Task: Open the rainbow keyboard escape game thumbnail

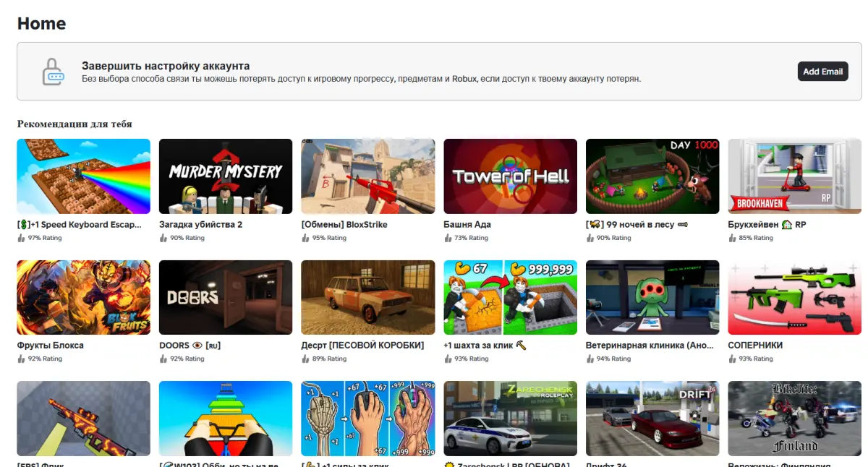Action: (84, 176)
